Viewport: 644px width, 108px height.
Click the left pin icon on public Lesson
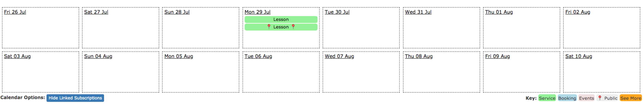[269, 27]
